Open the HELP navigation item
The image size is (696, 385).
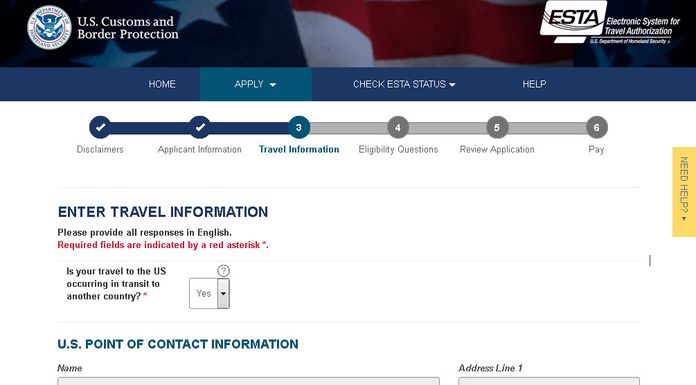[x=534, y=84]
